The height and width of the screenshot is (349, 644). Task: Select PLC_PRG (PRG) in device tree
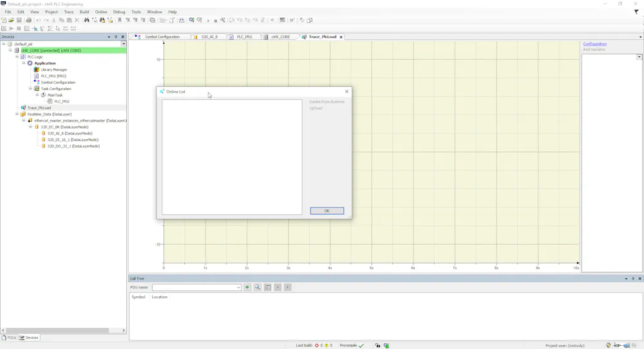pos(53,76)
